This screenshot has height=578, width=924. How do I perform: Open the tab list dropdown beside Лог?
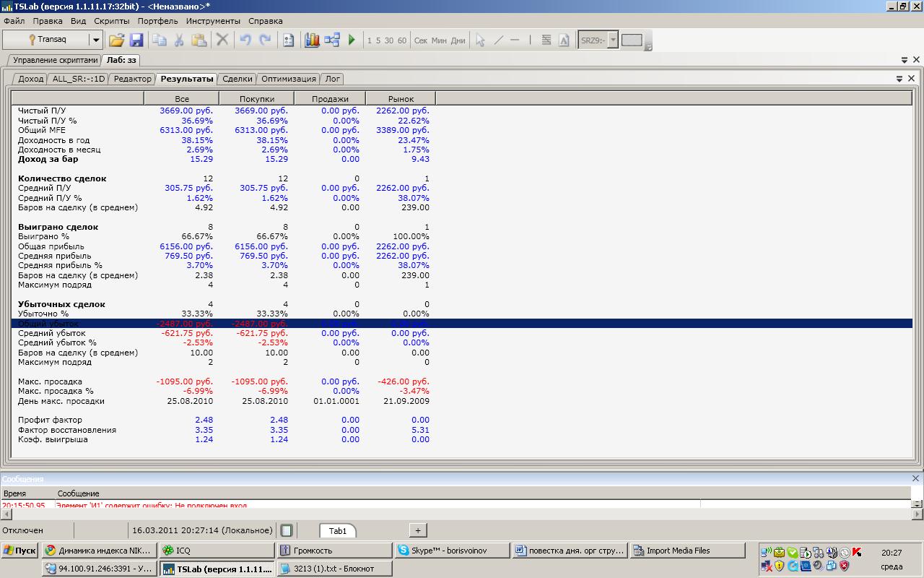[899, 79]
